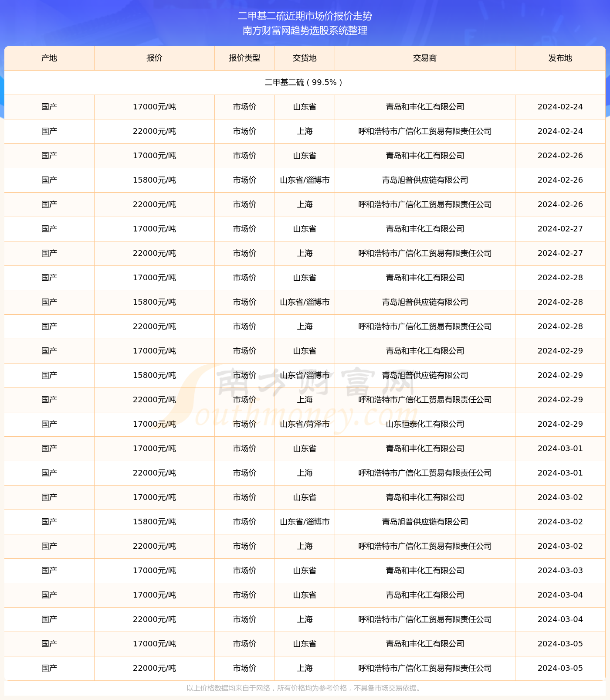Click 市场价 in the 山东恒泰化工 row
This screenshot has height=700, width=610.
244,424
